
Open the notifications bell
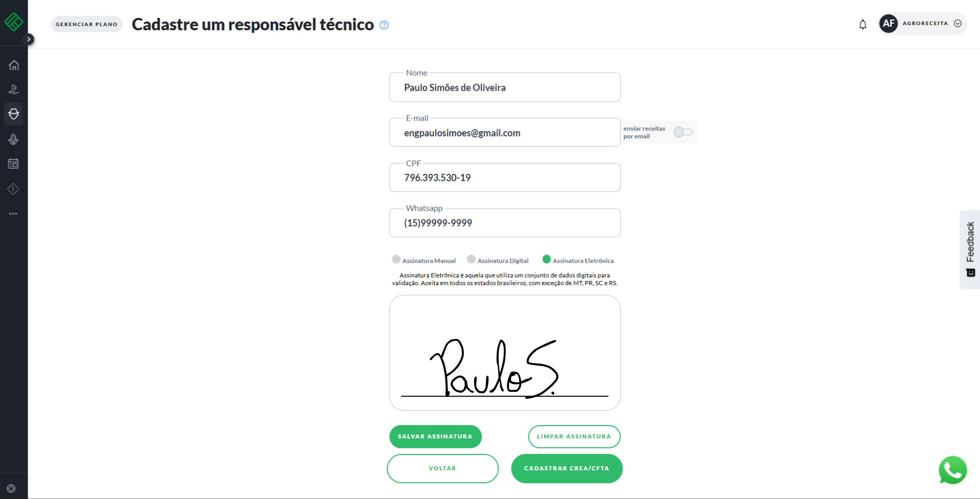(863, 24)
